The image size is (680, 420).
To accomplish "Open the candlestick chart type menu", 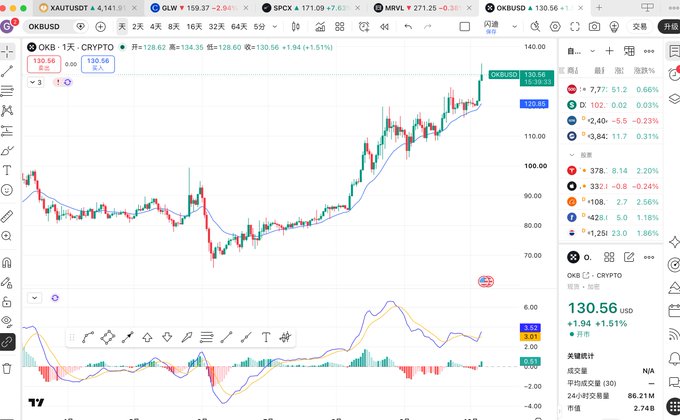I will click(x=295, y=27).
